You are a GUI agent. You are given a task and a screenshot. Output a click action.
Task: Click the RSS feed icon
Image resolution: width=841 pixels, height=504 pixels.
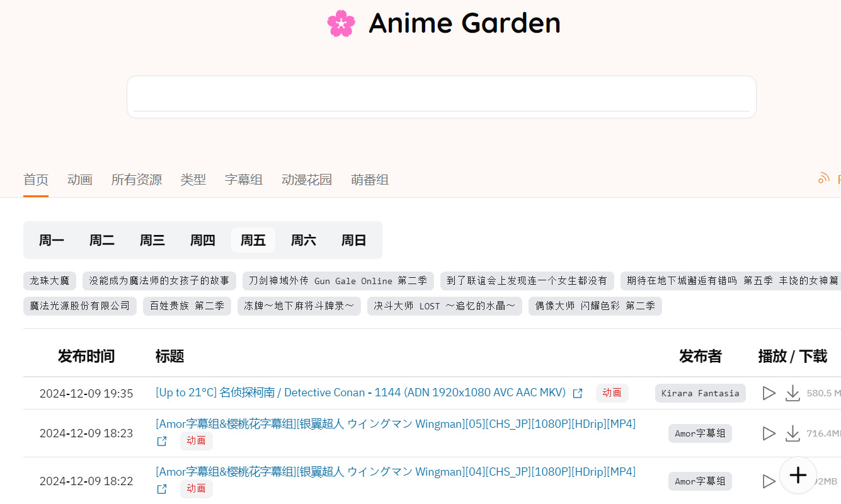(x=824, y=178)
